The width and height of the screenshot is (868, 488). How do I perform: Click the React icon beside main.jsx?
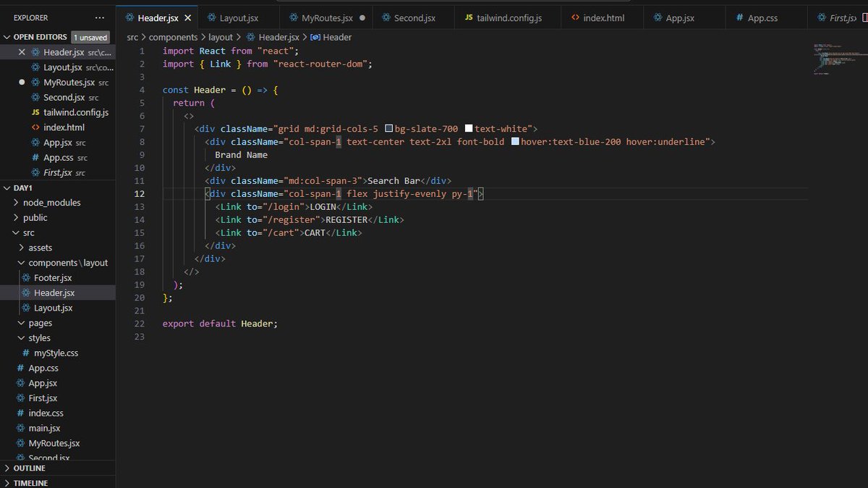pyautogui.click(x=21, y=429)
